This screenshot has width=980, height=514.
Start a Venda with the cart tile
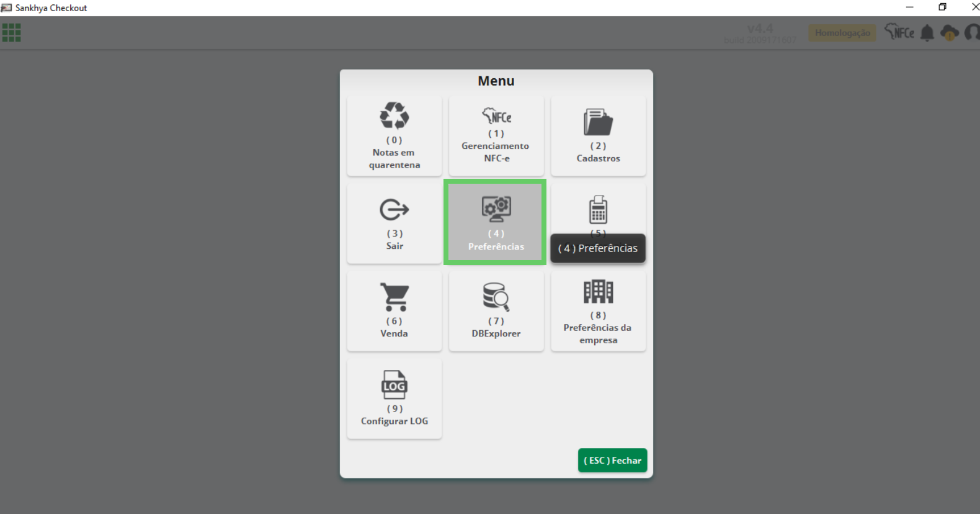coord(394,311)
